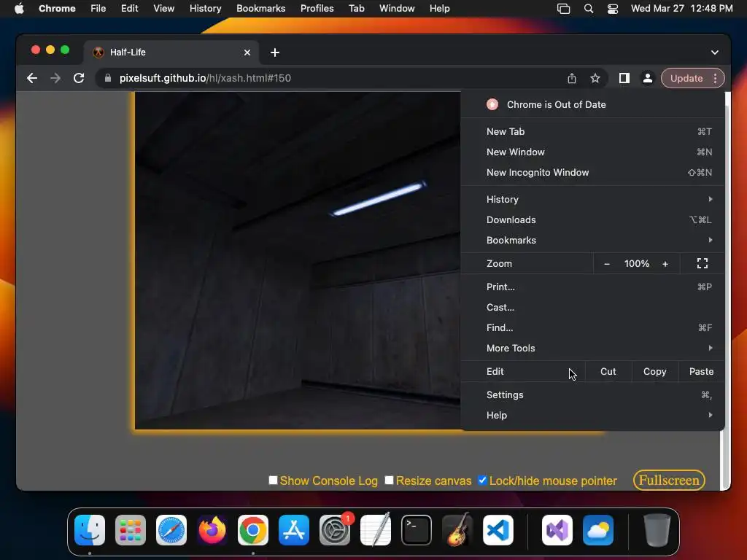Image resolution: width=747 pixels, height=560 pixels.
Task: Choose Find... from the menu
Action: click(x=592, y=327)
